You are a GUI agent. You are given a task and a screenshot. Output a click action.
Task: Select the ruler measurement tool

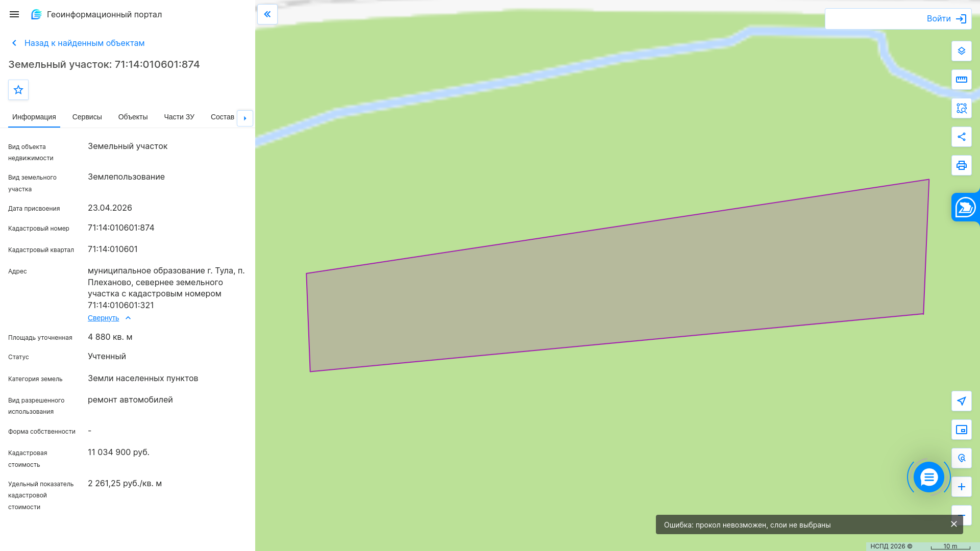962,80
